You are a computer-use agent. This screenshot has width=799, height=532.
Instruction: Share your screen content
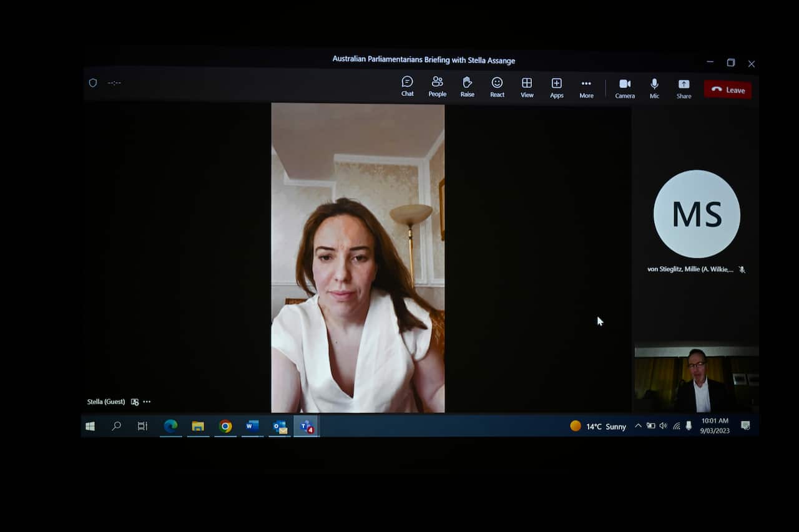pos(684,87)
